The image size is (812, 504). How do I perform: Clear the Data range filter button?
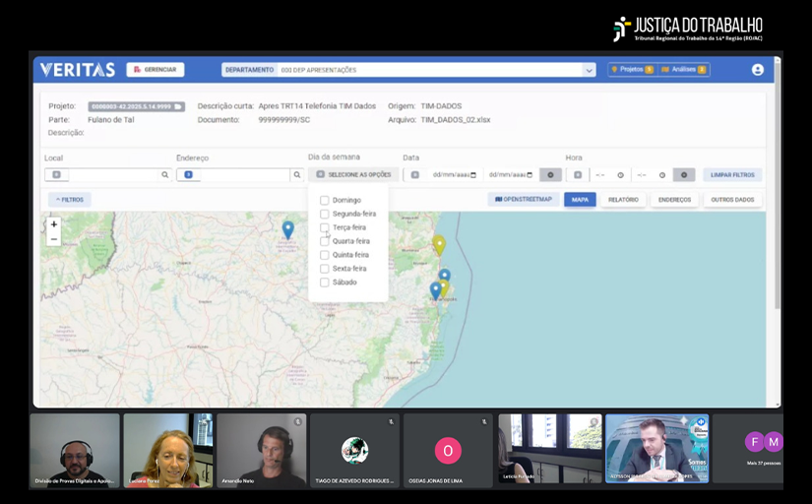point(550,175)
